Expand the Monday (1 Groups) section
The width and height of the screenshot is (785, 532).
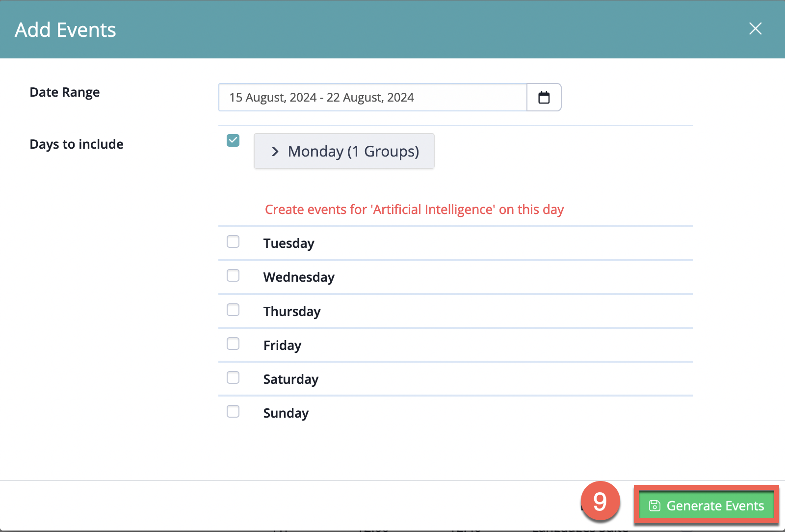[344, 151]
